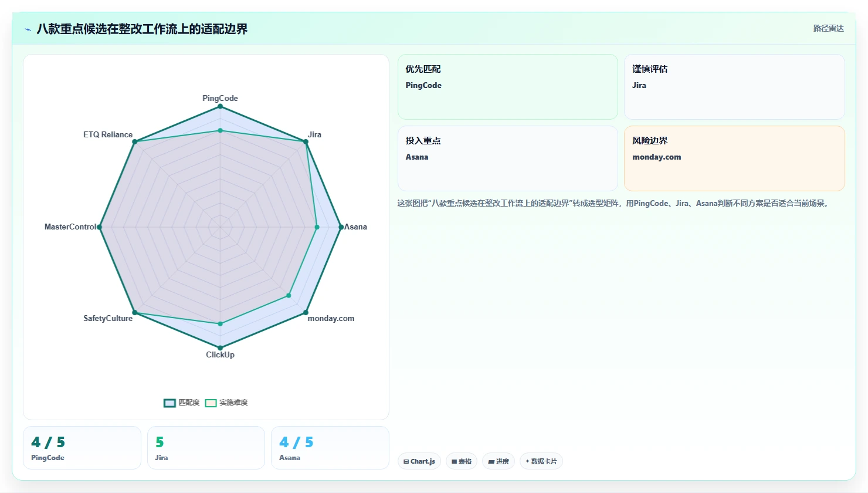
Task: Select the PingCode 4 / 5 stat card
Action: 82,448
